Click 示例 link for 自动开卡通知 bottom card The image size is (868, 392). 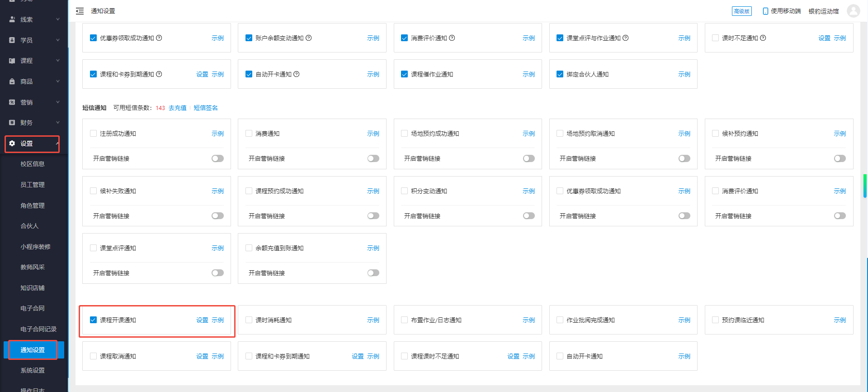coord(684,356)
